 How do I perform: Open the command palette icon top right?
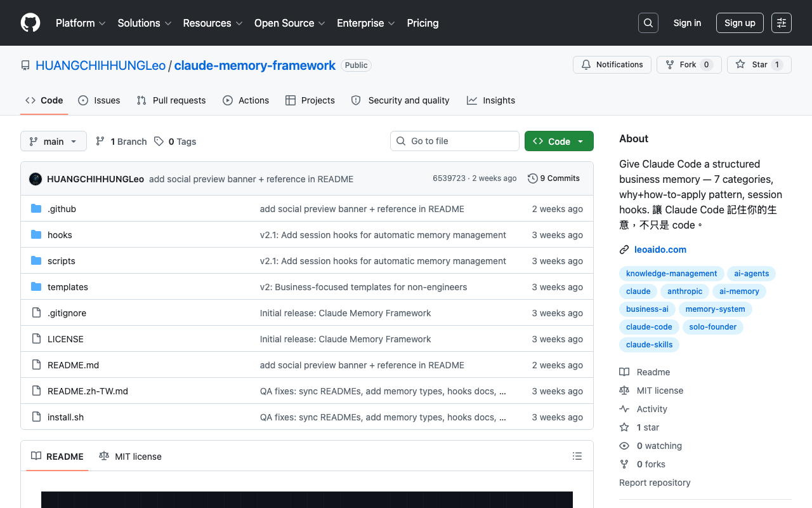click(781, 22)
